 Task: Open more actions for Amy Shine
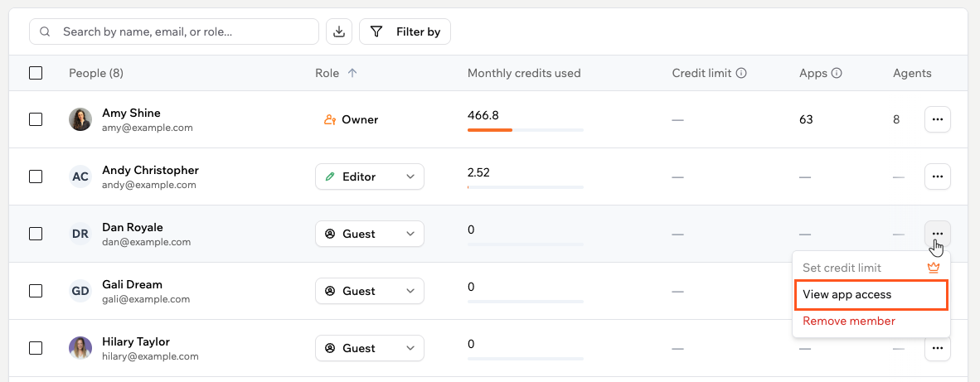click(x=938, y=119)
